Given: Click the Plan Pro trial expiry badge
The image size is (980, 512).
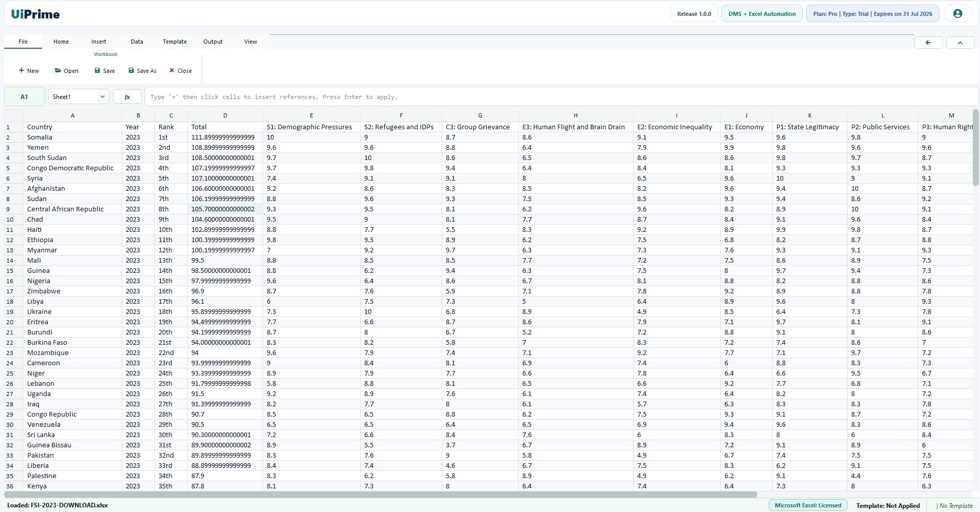Looking at the screenshot, I should point(872,14).
